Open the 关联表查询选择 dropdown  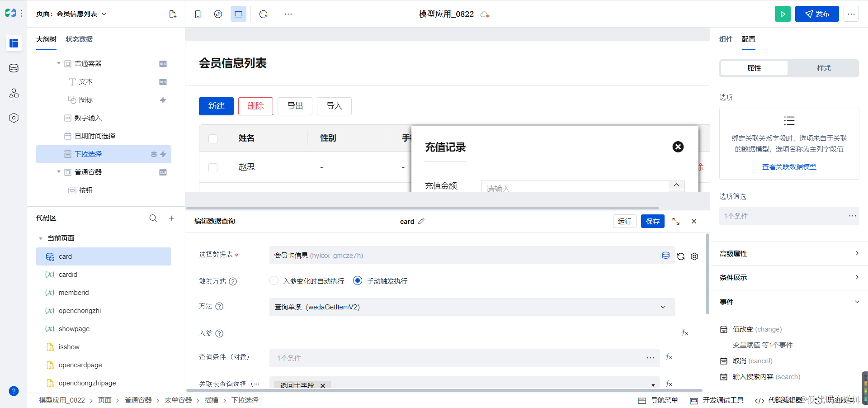point(465,383)
